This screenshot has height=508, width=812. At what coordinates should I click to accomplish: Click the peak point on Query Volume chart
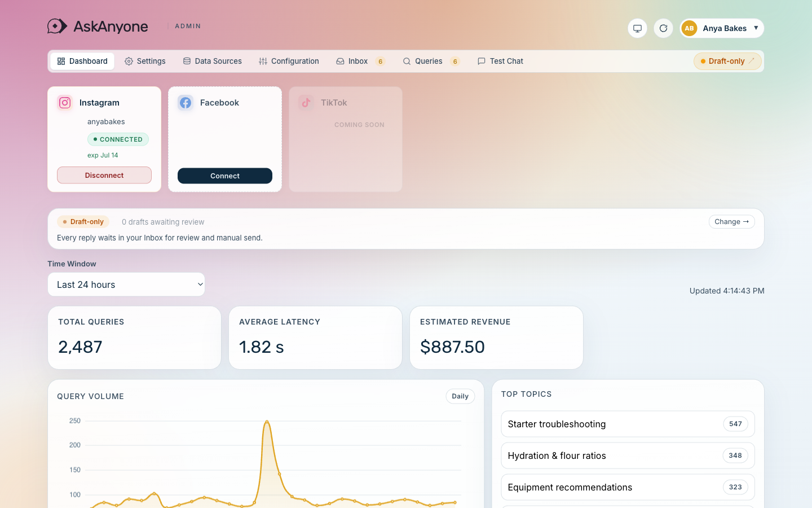[267, 421]
